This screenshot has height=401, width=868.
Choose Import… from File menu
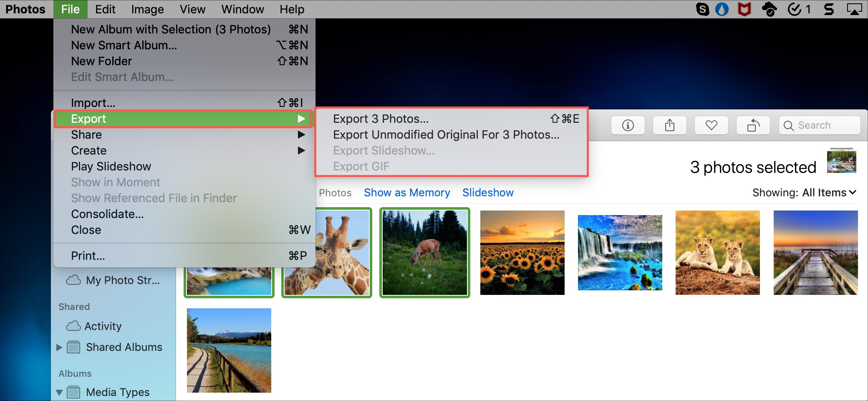pyautogui.click(x=184, y=103)
